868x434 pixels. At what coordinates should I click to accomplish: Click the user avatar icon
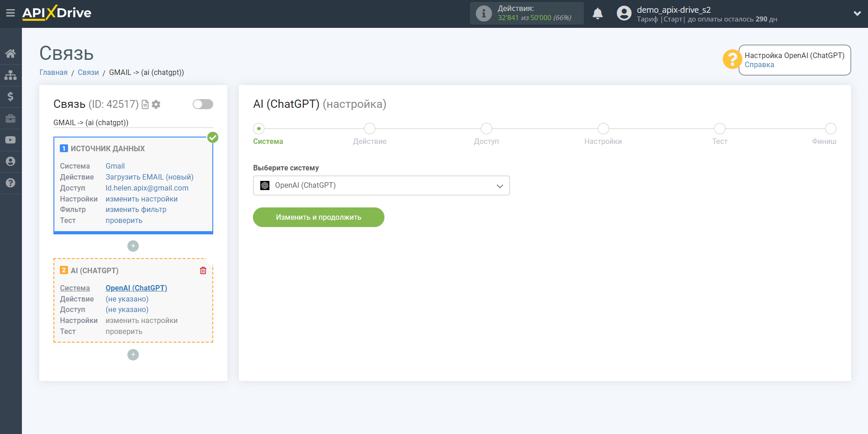tap(624, 13)
